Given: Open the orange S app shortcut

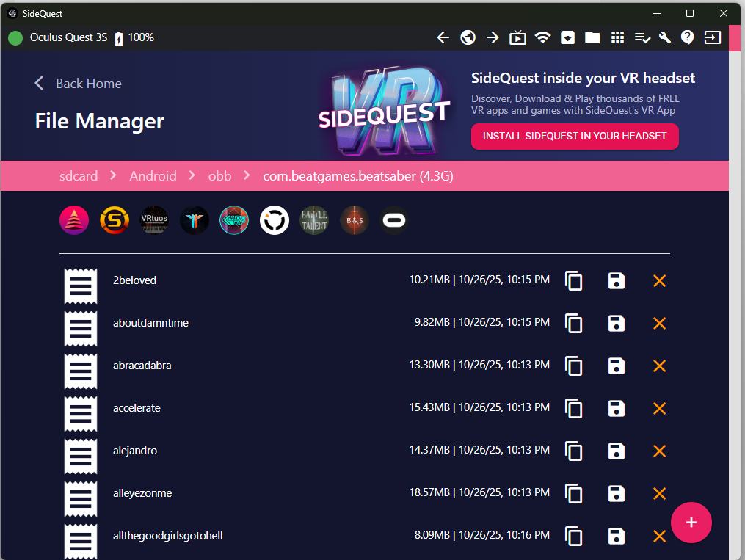Looking at the screenshot, I should [x=115, y=220].
